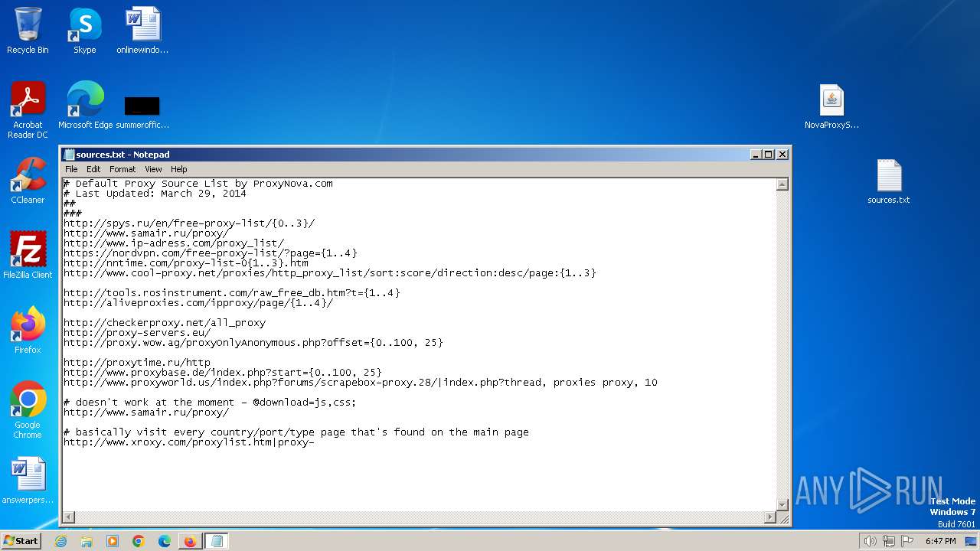Launch Google Chrome desktop shortcut
Viewport: 980px width, 551px height.
point(28,410)
